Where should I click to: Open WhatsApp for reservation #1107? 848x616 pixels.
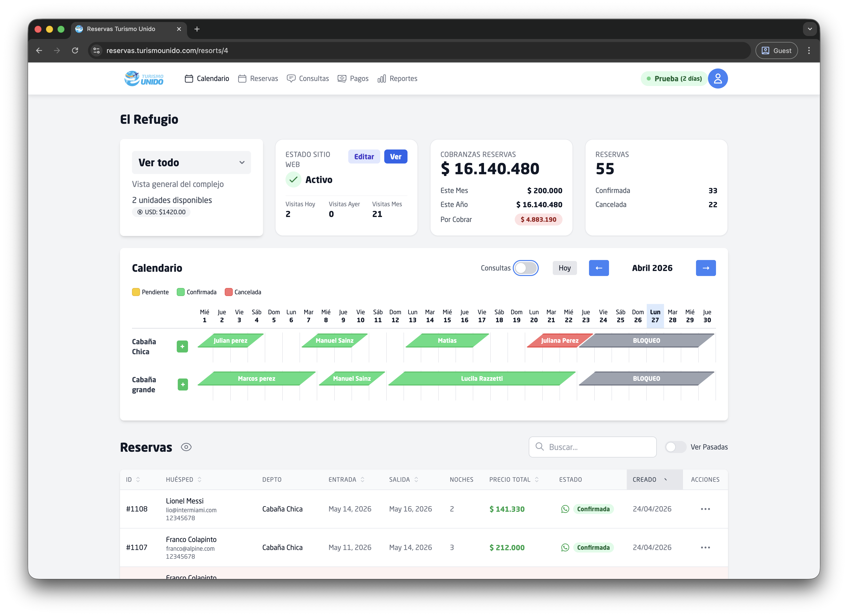[x=565, y=547]
